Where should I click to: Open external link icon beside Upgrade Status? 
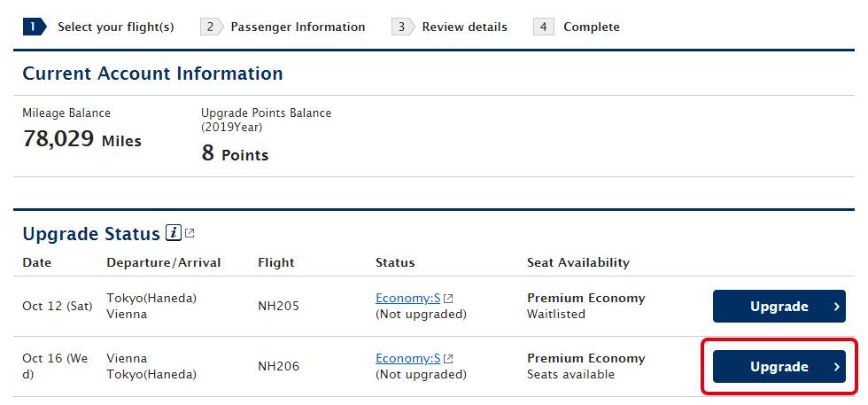[x=190, y=234]
